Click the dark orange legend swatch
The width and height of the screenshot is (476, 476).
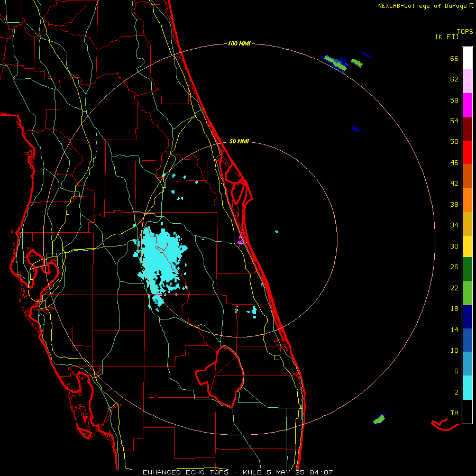[x=467, y=176]
